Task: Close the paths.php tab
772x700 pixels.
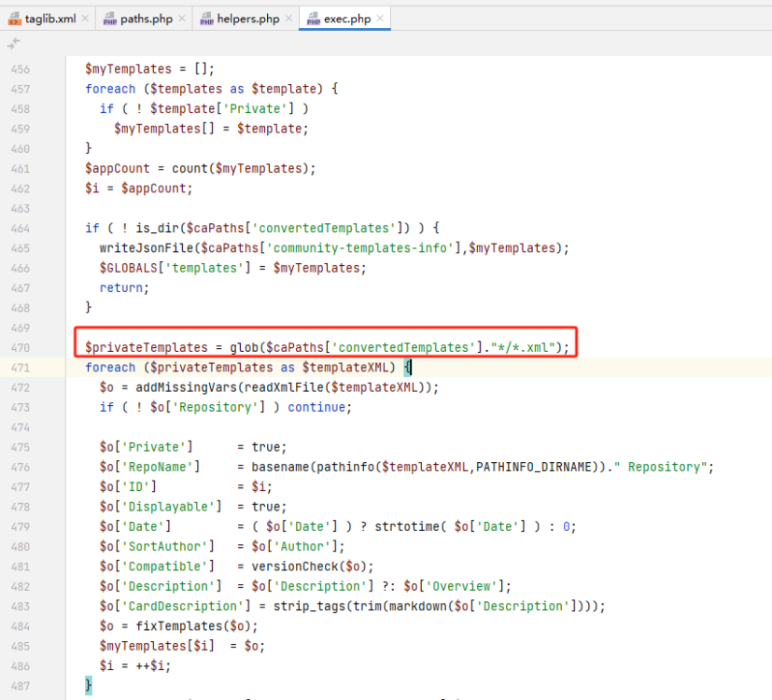Action: 182,19
